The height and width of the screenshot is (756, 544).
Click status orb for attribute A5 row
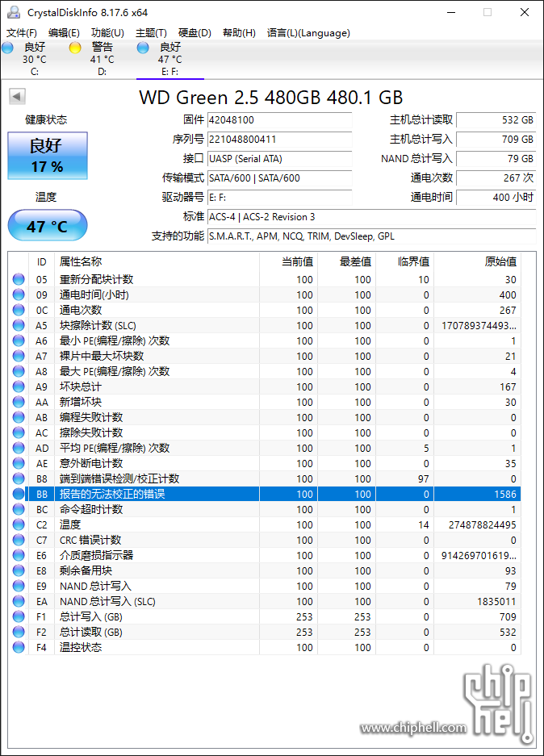tap(19, 325)
